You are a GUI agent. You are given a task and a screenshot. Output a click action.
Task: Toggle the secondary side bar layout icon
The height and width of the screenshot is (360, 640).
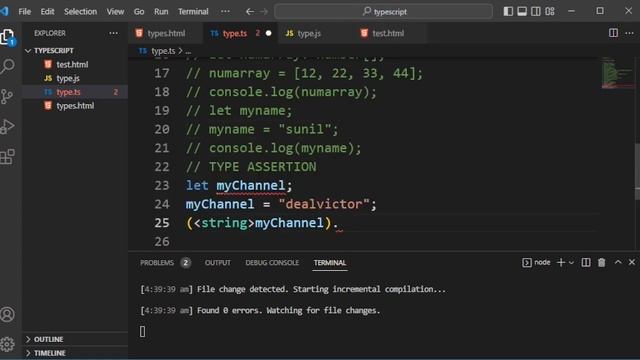(x=536, y=11)
